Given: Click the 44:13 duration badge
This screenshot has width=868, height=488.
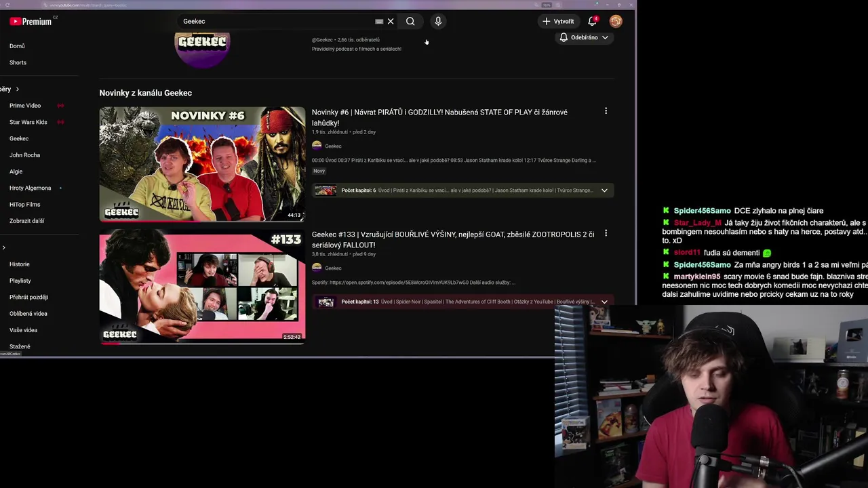Looking at the screenshot, I should coord(294,215).
